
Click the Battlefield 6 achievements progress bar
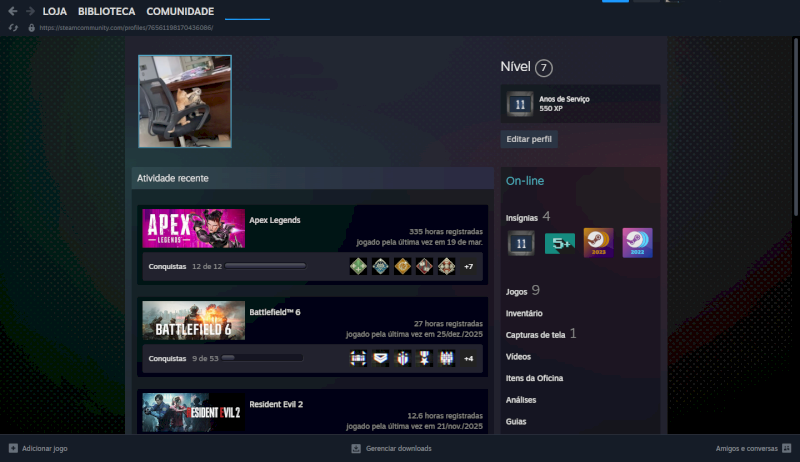pyautogui.click(x=262, y=358)
